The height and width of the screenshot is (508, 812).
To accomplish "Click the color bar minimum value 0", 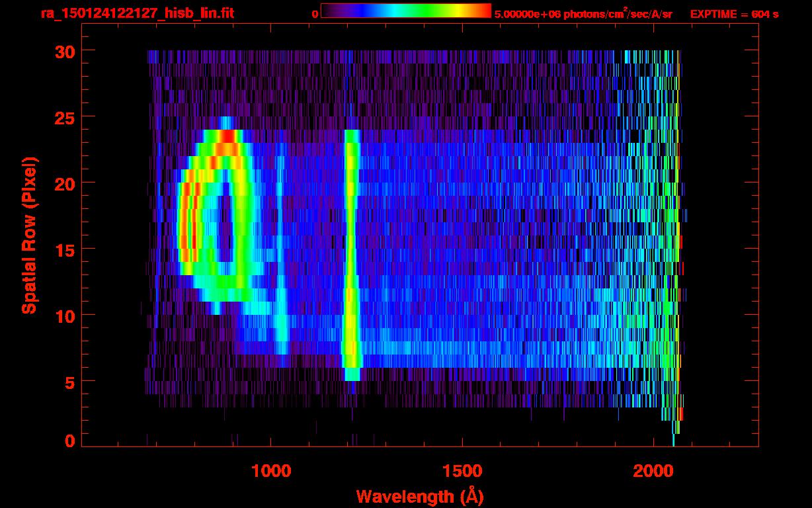I will click(315, 14).
